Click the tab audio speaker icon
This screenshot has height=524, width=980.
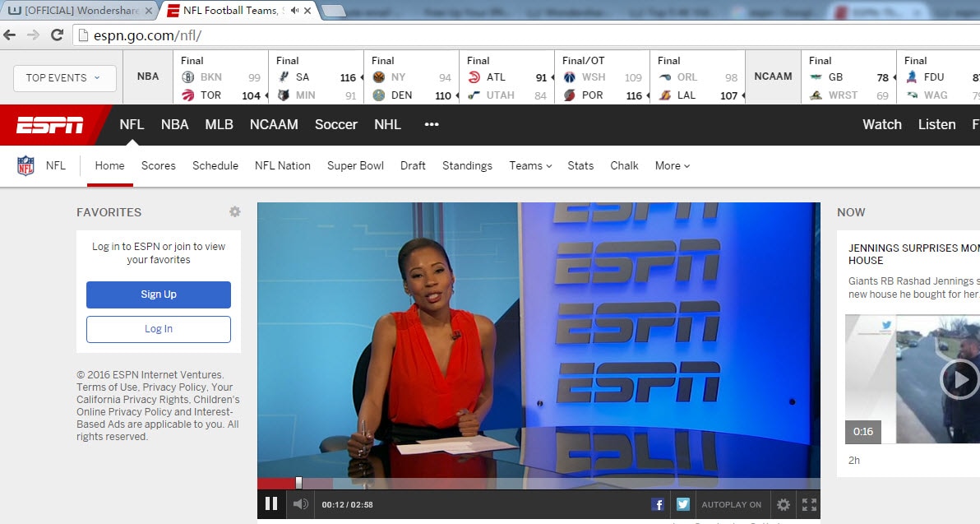(x=294, y=11)
